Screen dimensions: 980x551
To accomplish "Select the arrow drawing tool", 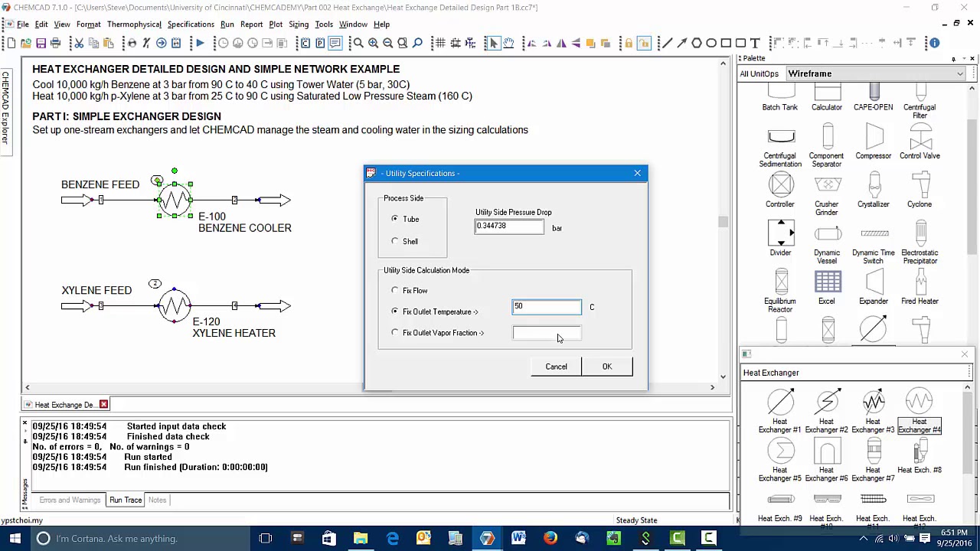I will click(x=681, y=43).
